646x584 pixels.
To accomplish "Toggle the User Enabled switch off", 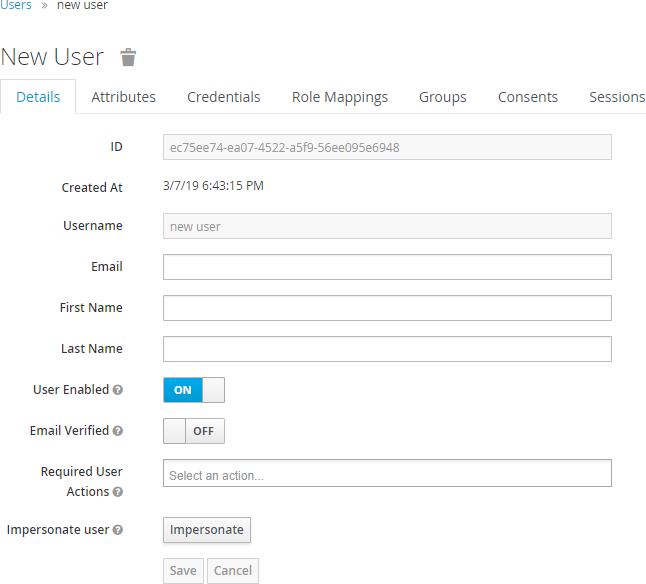I will (194, 390).
